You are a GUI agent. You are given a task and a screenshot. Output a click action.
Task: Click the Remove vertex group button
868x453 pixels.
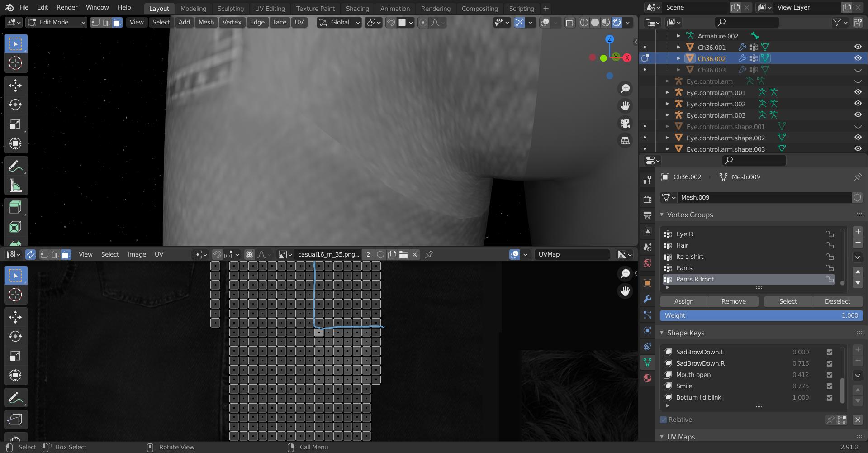pyautogui.click(x=734, y=301)
